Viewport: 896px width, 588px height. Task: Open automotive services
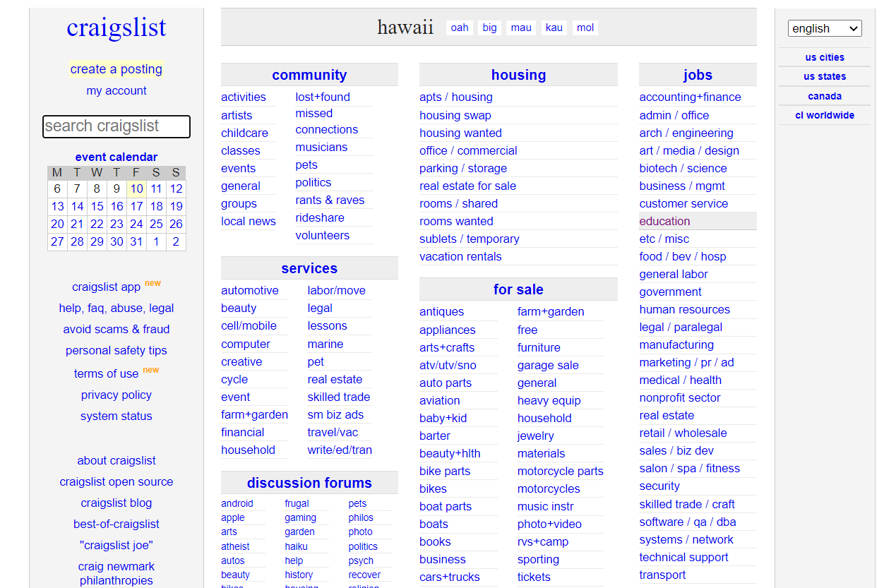[250, 290]
